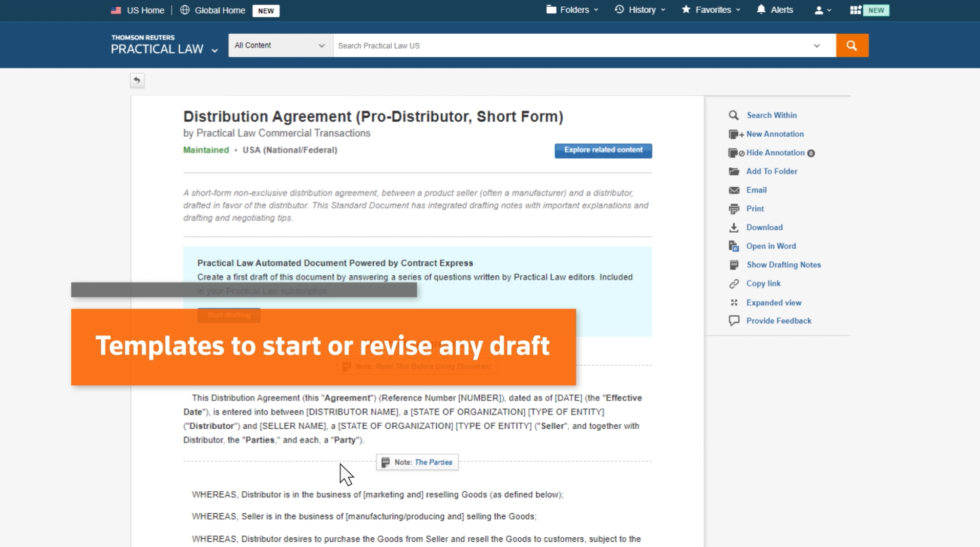Image resolution: width=980 pixels, height=547 pixels.
Task: Click the orange search magnifier button
Action: pos(851,46)
